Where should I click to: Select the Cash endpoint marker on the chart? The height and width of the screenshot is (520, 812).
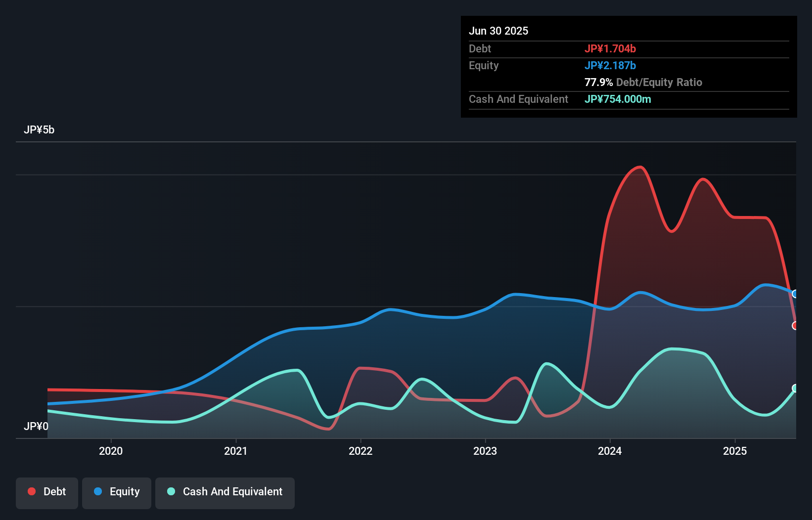point(794,388)
